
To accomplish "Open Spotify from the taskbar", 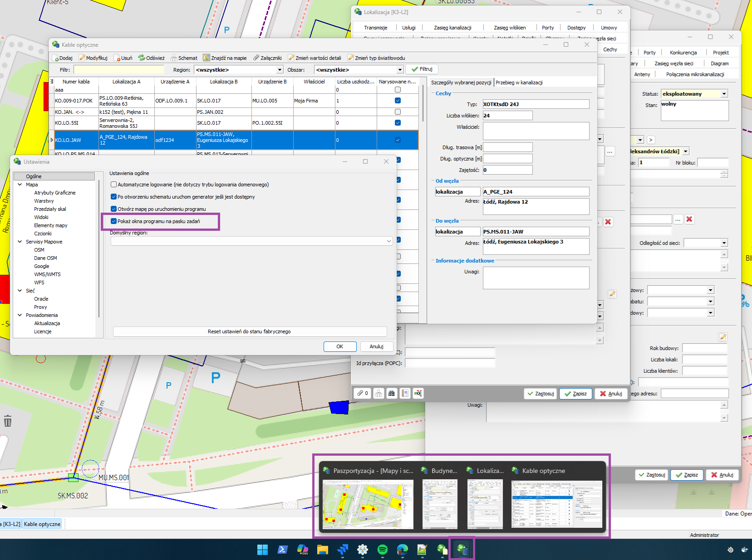I will click(x=382, y=550).
